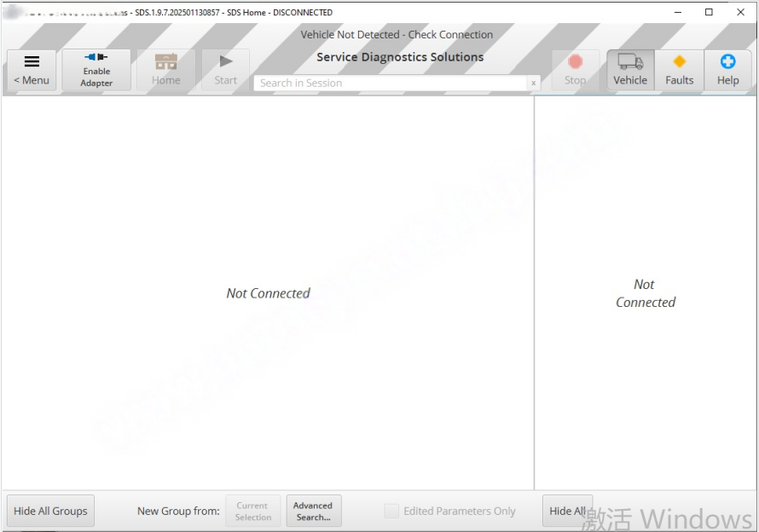Check the Edited Parameters Only checkbox
Viewport: 759px width, 532px height.
pos(391,511)
